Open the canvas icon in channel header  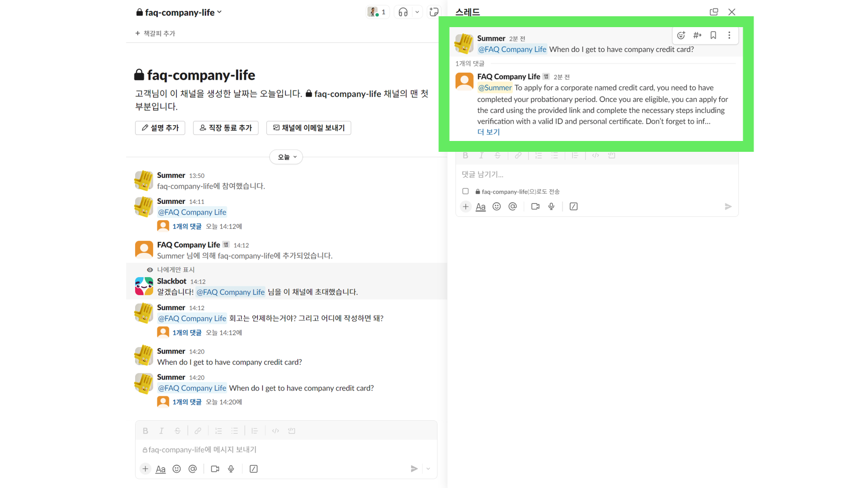point(433,12)
